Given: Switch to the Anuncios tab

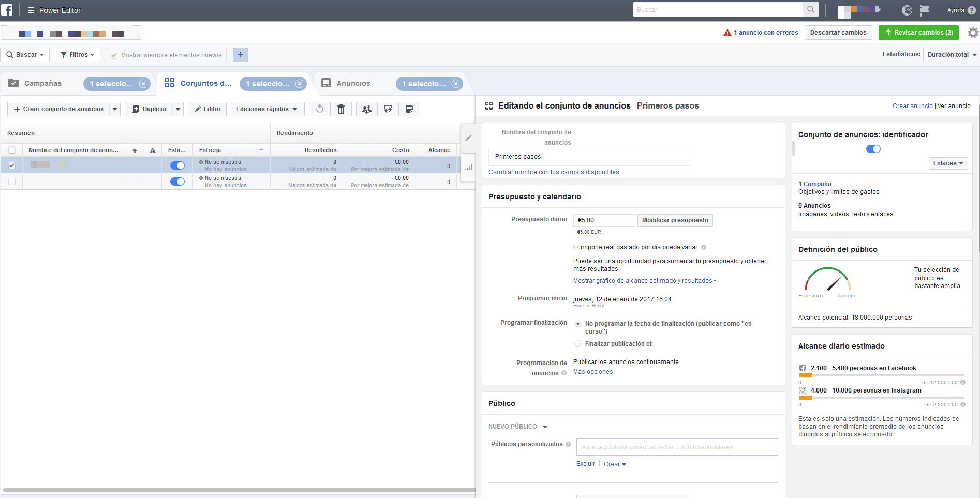Looking at the screenshot, I should [353, 83].
